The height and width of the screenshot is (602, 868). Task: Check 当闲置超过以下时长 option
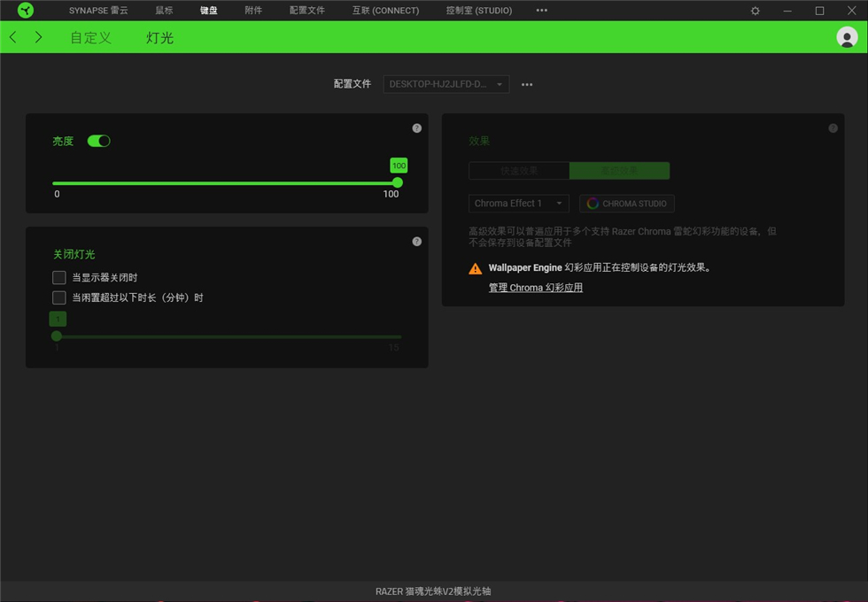(58, 297)
